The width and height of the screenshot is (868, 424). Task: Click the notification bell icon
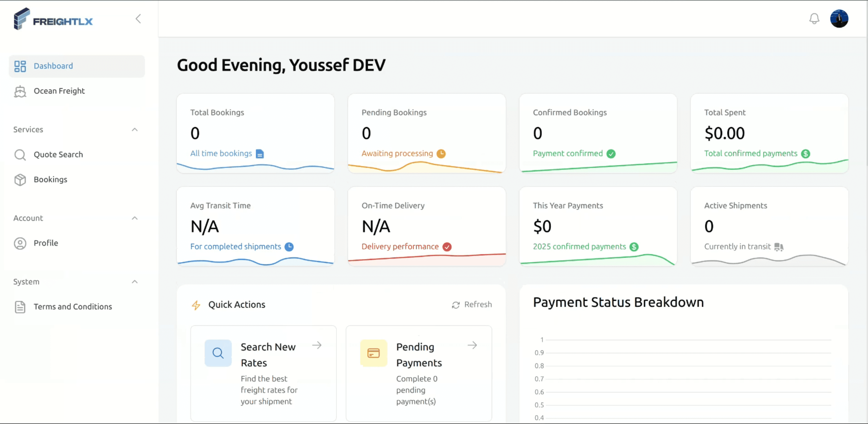(814, 18)
